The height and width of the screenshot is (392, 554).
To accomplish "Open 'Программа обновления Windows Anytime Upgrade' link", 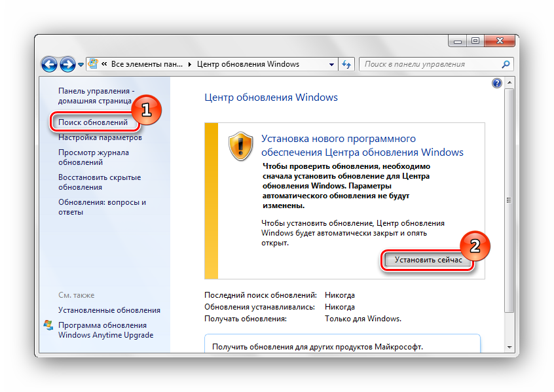I will pos(105,330).
